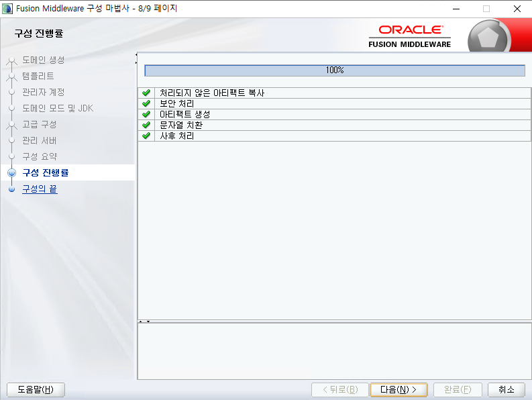This screenshot has height=400, width=532.
Task: Open the 구성의 끝 step link
Action: click(x=40, y=189)
